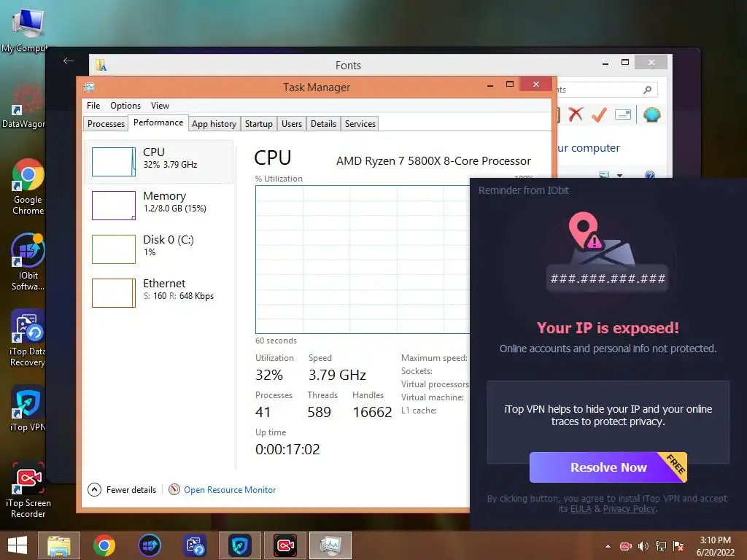Switch to the Processes tab
Screen dimensions: 747x560
[106, 124]
